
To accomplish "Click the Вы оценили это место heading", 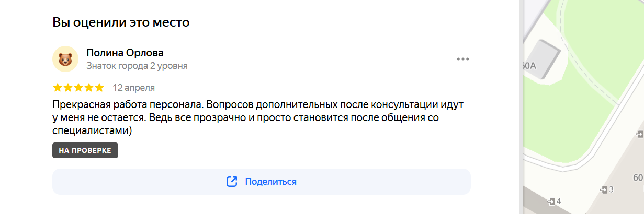I will pyautogui.click(x=121, y=22).
